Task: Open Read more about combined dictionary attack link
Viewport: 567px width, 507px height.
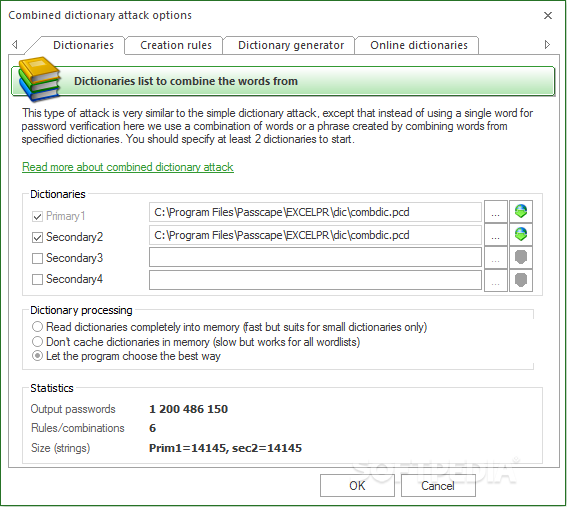Action: point(128,167)
